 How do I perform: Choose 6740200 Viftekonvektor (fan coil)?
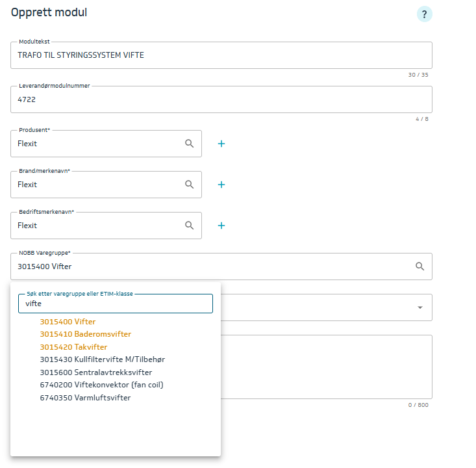point(101,385)
